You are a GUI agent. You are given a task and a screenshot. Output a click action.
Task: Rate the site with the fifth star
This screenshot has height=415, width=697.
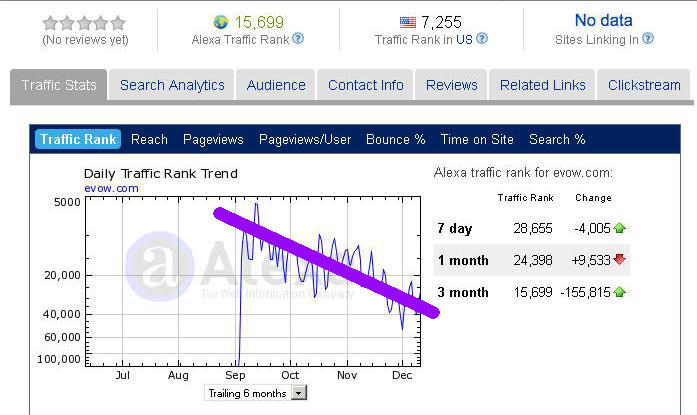[118, 23]
